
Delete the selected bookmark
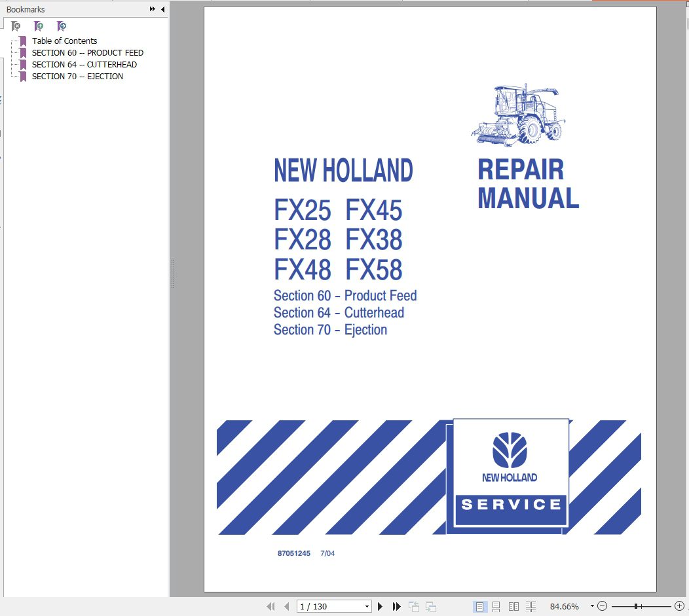[16, 26]
